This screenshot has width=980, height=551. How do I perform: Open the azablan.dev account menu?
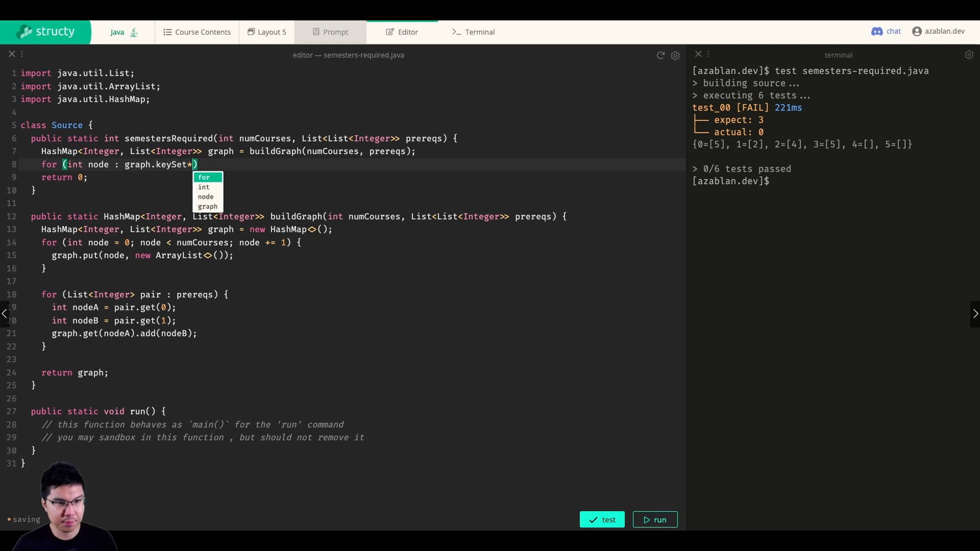coord(939,31)
